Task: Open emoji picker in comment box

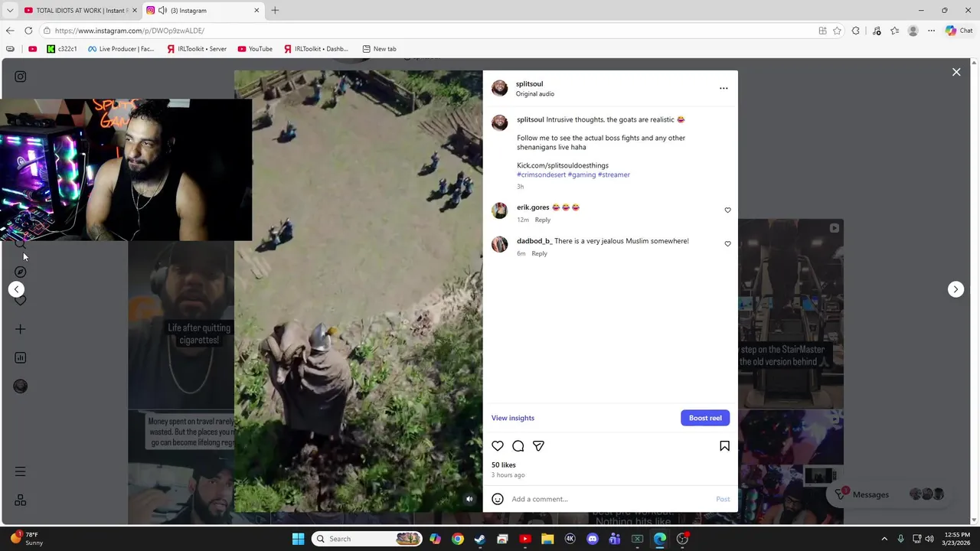Action: pos(498,499)
